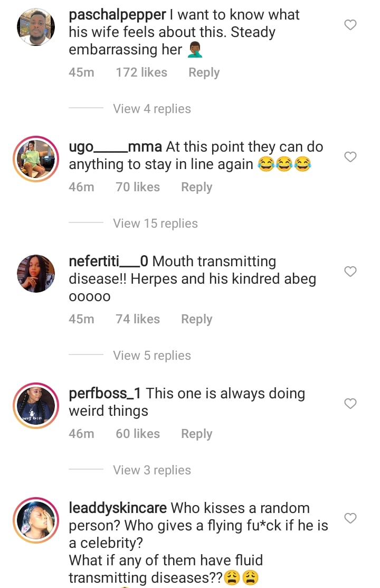
Task: View the 172 likes list
Action: (141, 72)
